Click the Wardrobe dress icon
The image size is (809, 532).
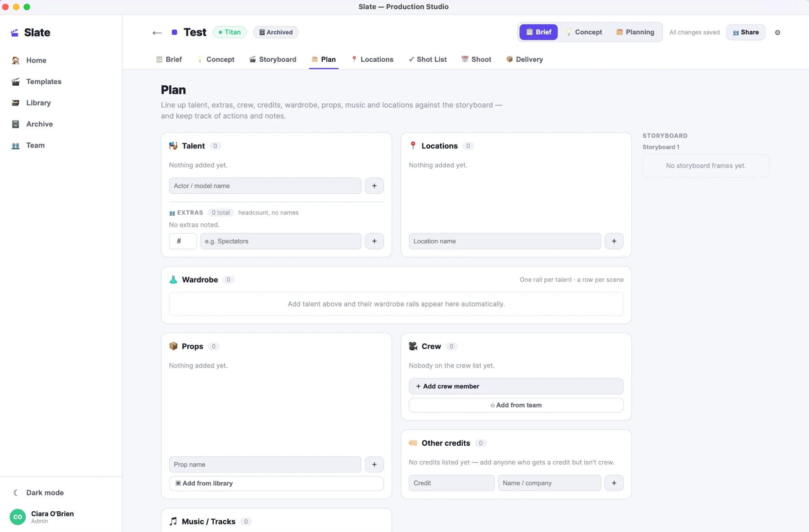(173, 280)
